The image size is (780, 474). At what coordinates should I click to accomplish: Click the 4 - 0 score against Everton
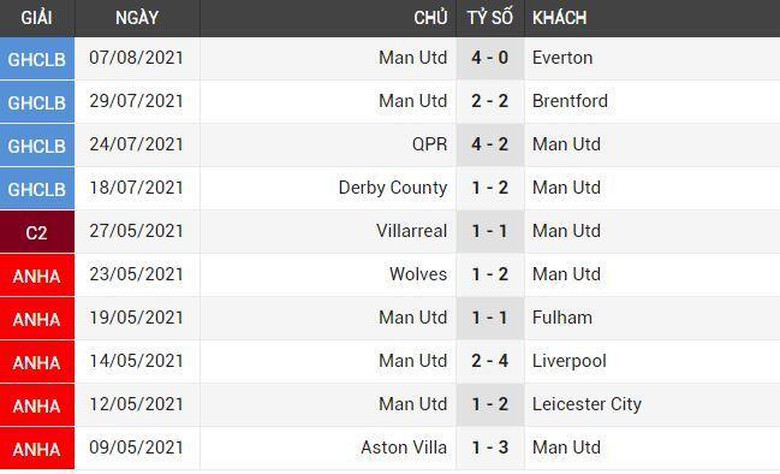coord(490,58)
